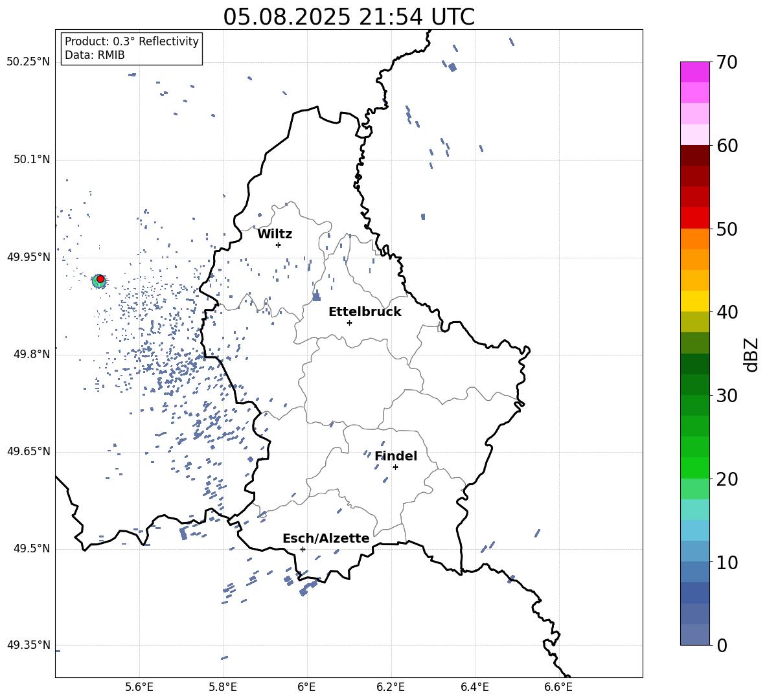Viewport: 767px width, 700px height.
Task: Click the 50.1°N latitude label
Action: coord(32,160)
